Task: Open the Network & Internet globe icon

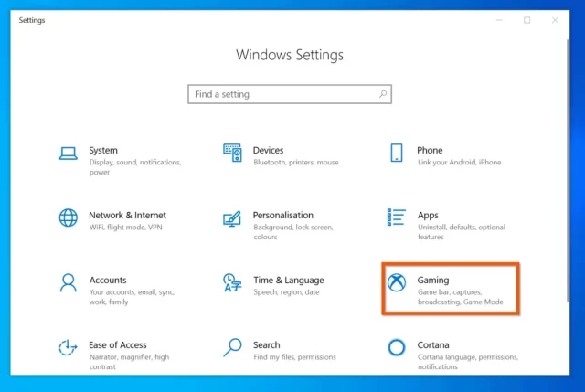Action: coord(69,217)
